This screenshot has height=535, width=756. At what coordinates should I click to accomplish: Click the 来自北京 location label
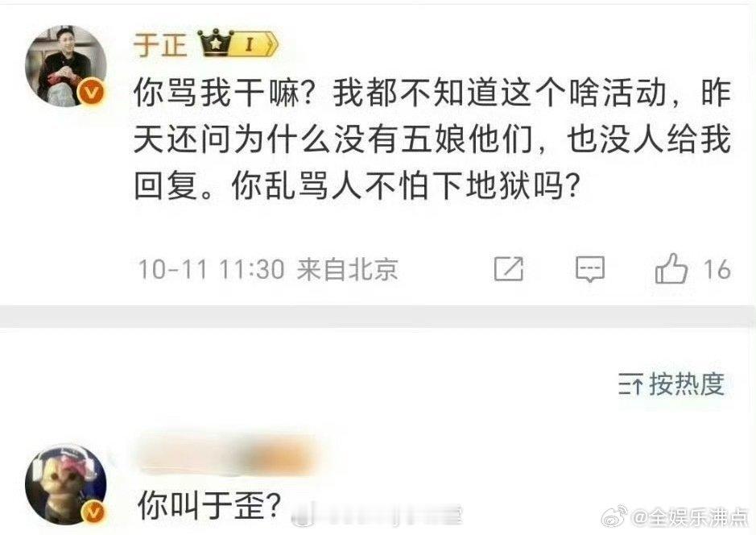point(347,269)
